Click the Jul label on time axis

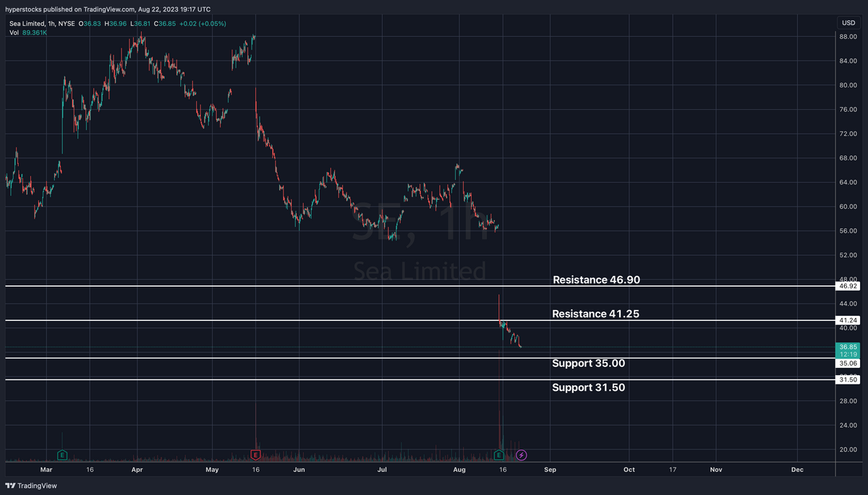point(383,469)
